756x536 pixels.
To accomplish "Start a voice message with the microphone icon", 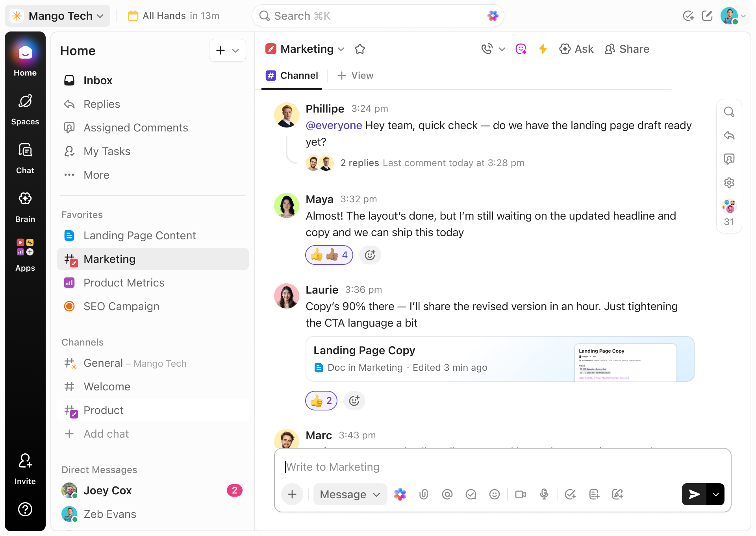I will 544,494.
